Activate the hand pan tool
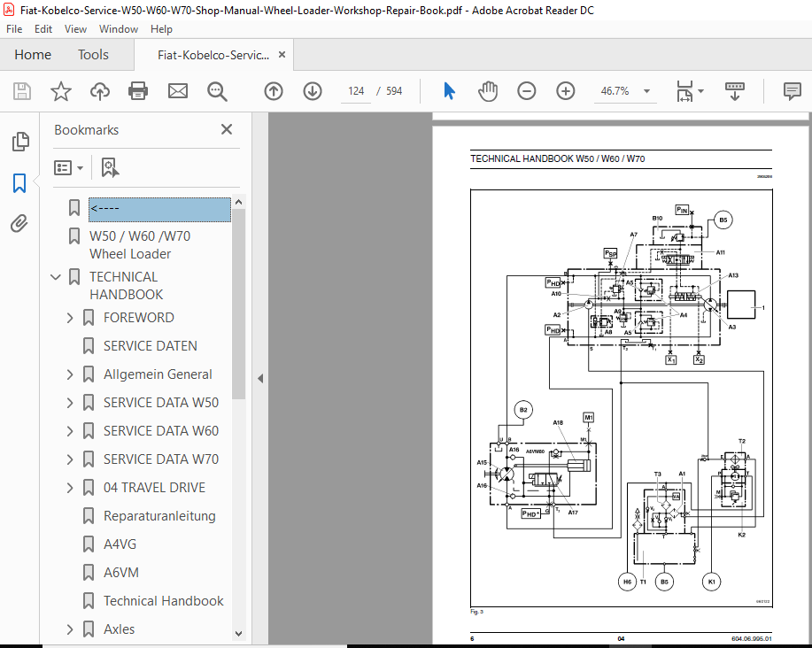Image resolution: width=812 pixels, height=648 pixels. [487, 91]
